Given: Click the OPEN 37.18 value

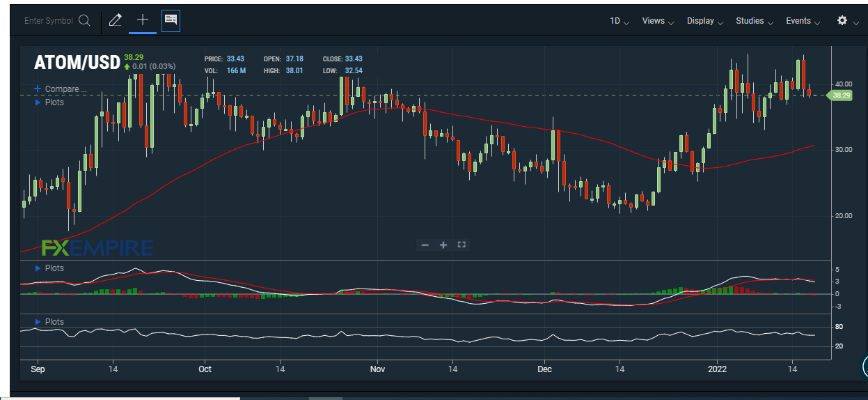Looking at the screenshot, I should point(296,59).
